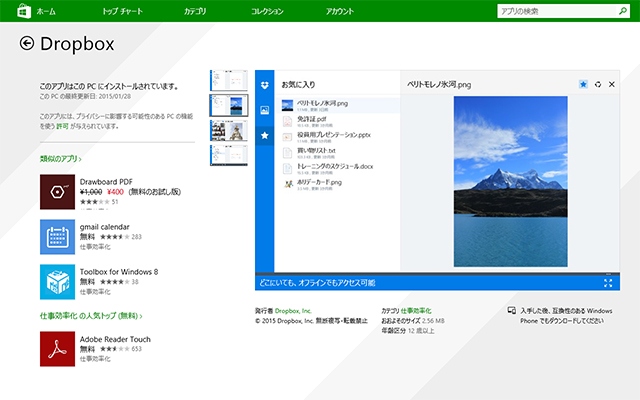The width and height of the screenshot is (640, 400).
Task: Click the photos icon in blue sidebar
Action: (264, 110)
